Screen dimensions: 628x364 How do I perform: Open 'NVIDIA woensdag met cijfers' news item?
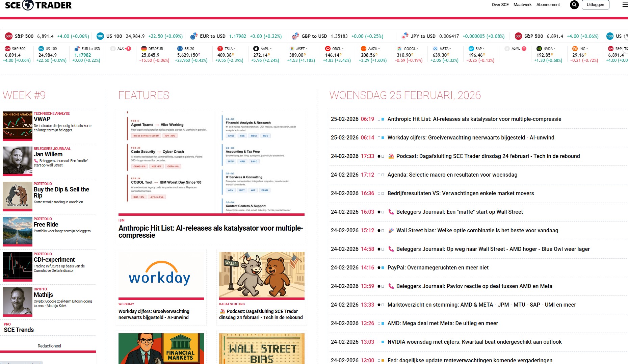(x=475, y=342)
